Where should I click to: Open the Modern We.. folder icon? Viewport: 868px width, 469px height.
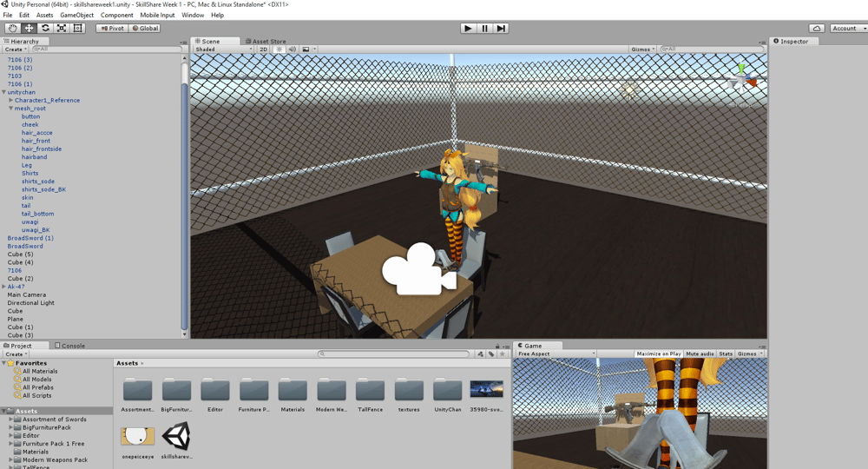(x=332, y=390)
